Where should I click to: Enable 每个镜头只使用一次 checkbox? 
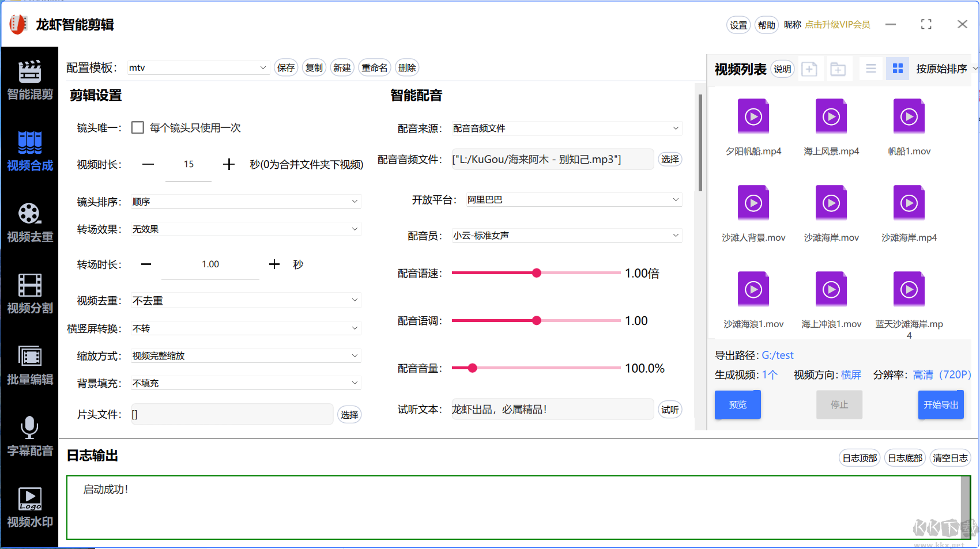137,127
